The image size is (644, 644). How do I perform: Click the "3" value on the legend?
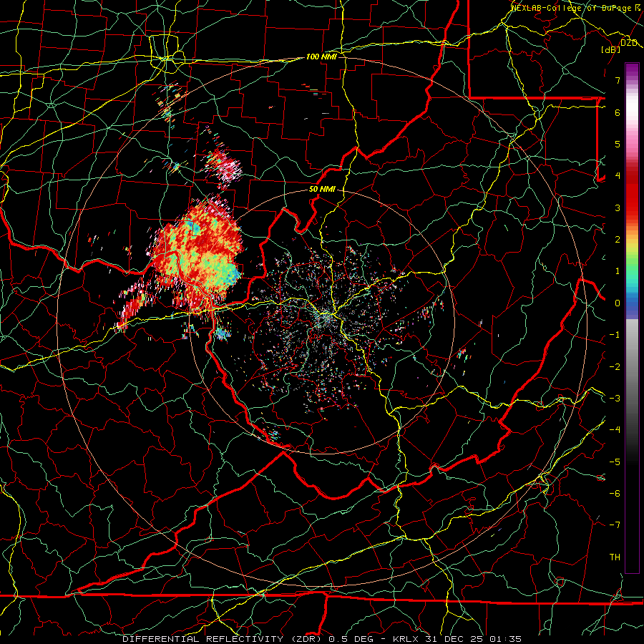tap(618, 208)
